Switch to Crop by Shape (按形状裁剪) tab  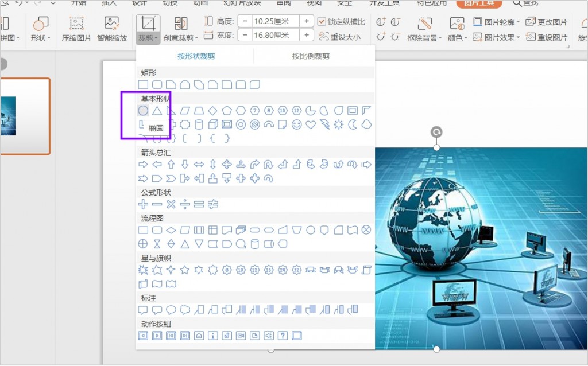(196, 56)
